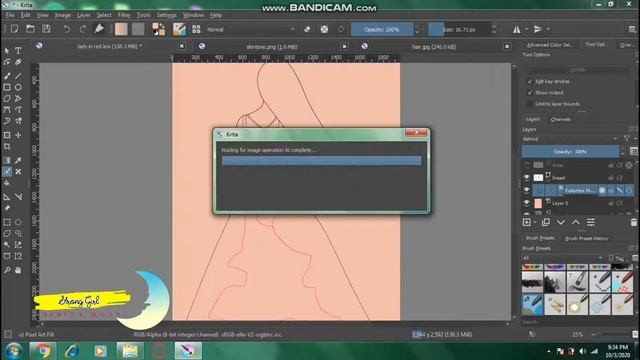This screenshot has width=640, height=360.
Task: Open the layer filter funnel menu
Action: tap(627, 139)
